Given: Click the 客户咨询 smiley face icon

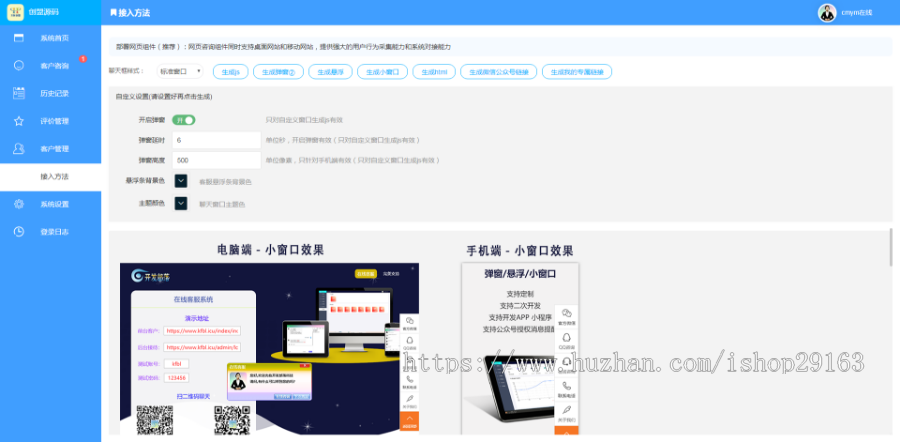Looking at the screenshot, I should click(19, 65).
